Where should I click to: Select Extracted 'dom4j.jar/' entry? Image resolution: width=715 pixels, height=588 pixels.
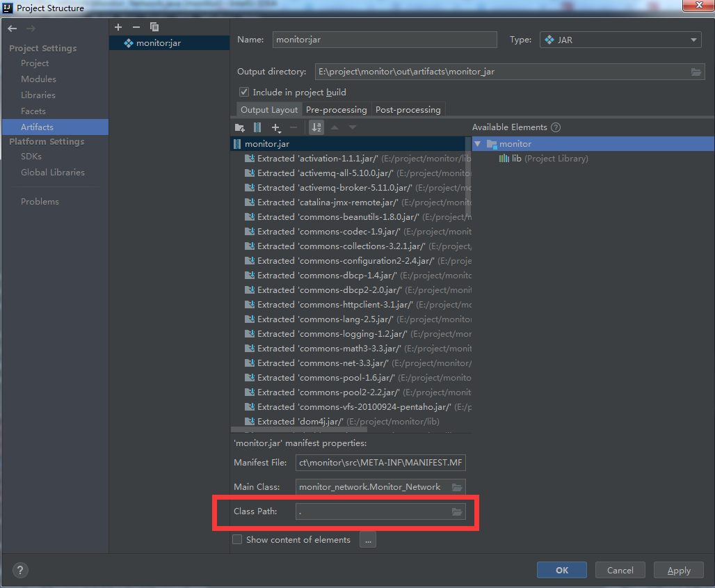342,421
